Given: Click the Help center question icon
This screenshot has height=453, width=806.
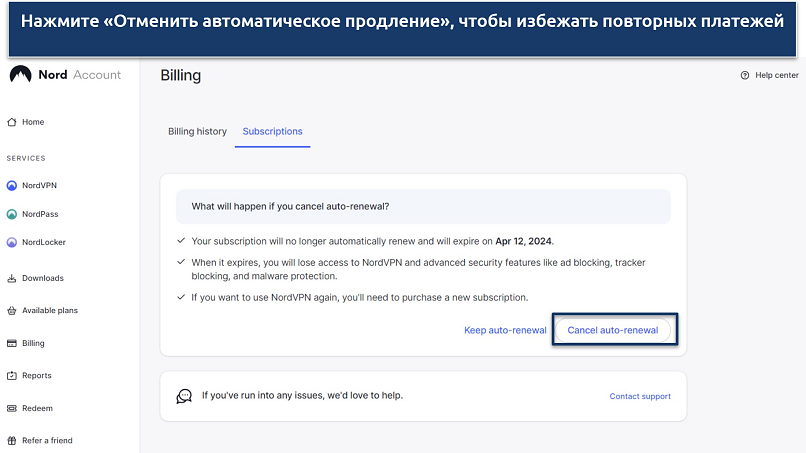Looking at the screenshot, I should pos(744,76).
